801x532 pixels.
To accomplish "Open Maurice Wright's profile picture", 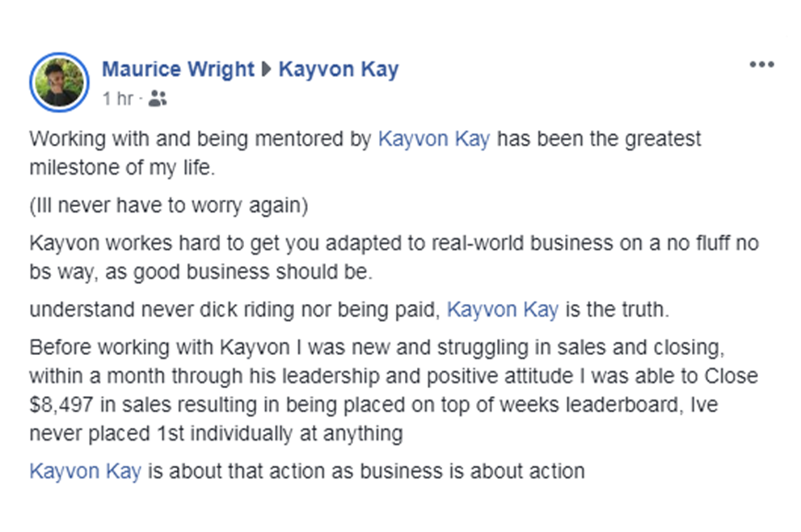I will [x=58, y=82].
